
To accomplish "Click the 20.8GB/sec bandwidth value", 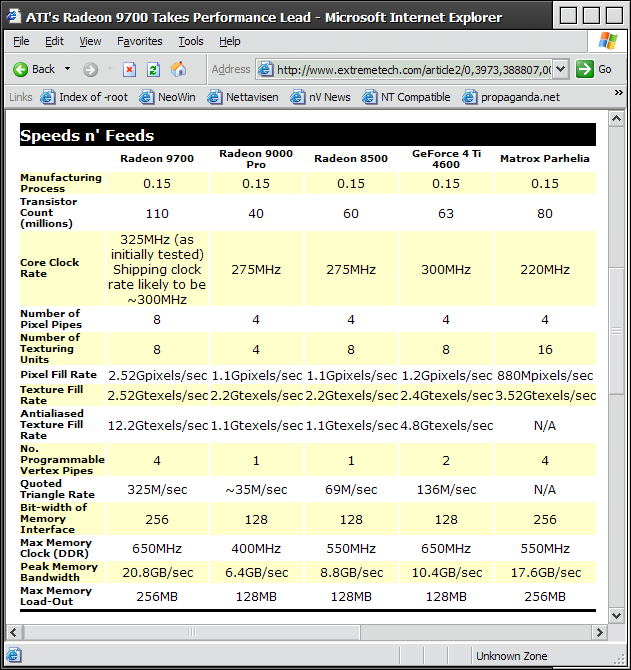I will point(158,572).
